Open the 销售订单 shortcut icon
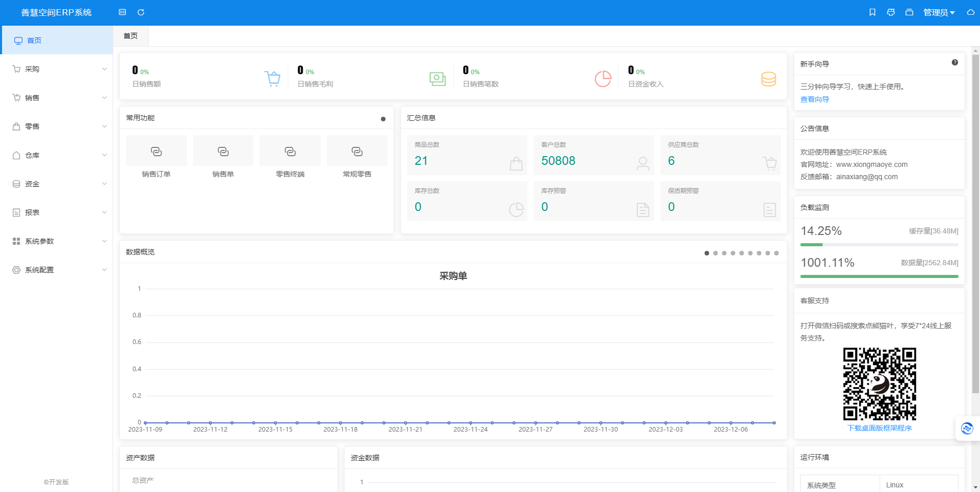The width and height of the screenshot is (980, 492). pos(156,151)
